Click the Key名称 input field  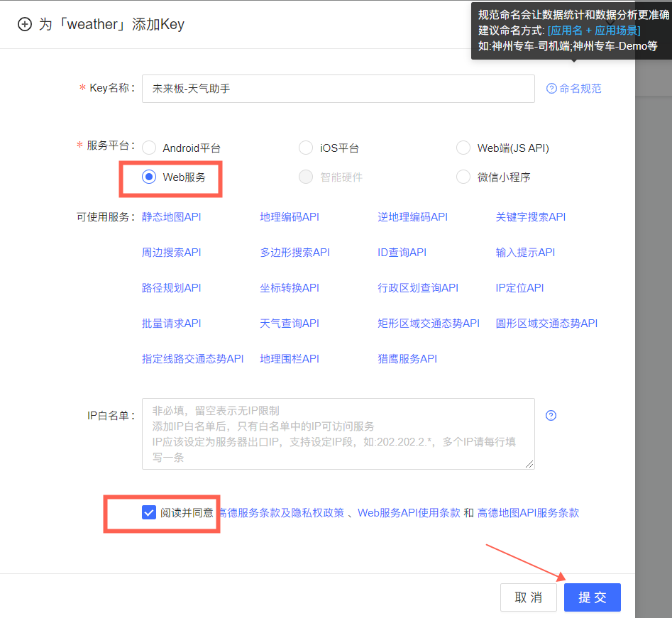tap(338, 89)
